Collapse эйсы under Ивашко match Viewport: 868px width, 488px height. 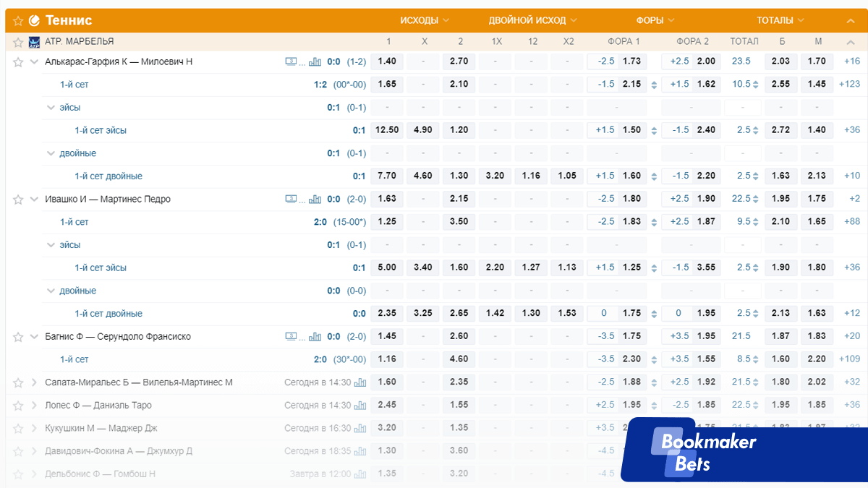coord(51,245)
